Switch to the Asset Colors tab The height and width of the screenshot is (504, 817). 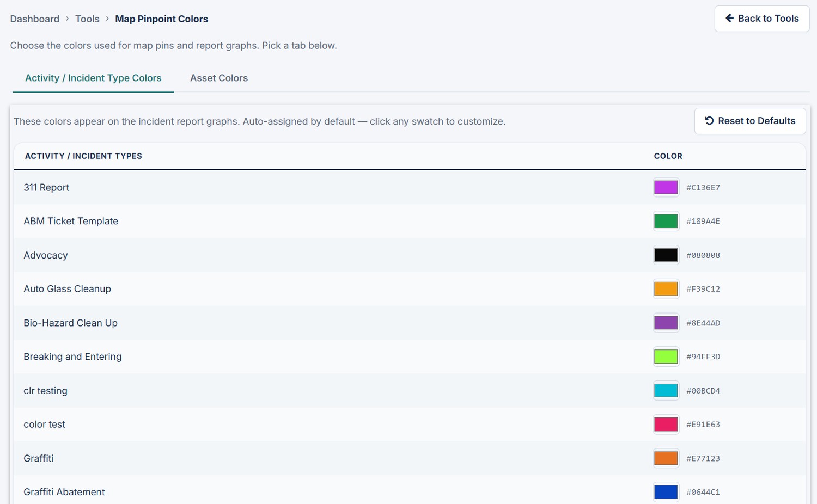219,78
